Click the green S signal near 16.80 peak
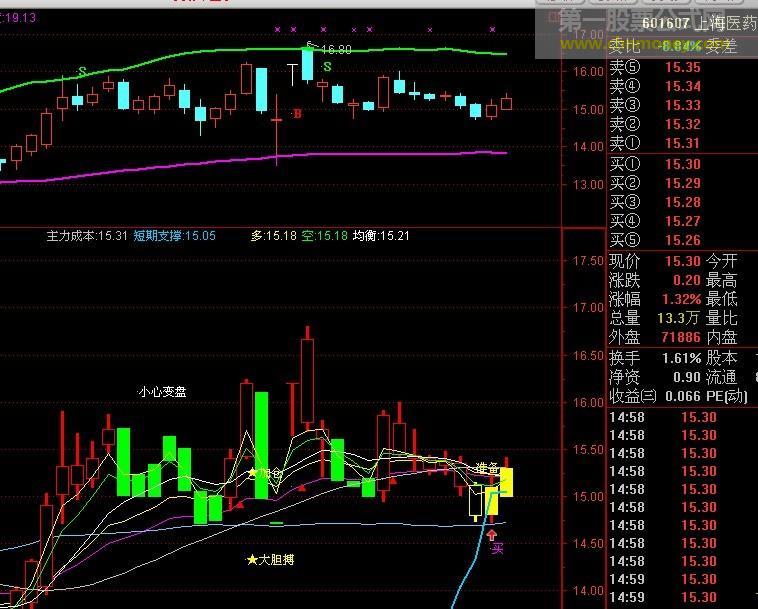 327,65
